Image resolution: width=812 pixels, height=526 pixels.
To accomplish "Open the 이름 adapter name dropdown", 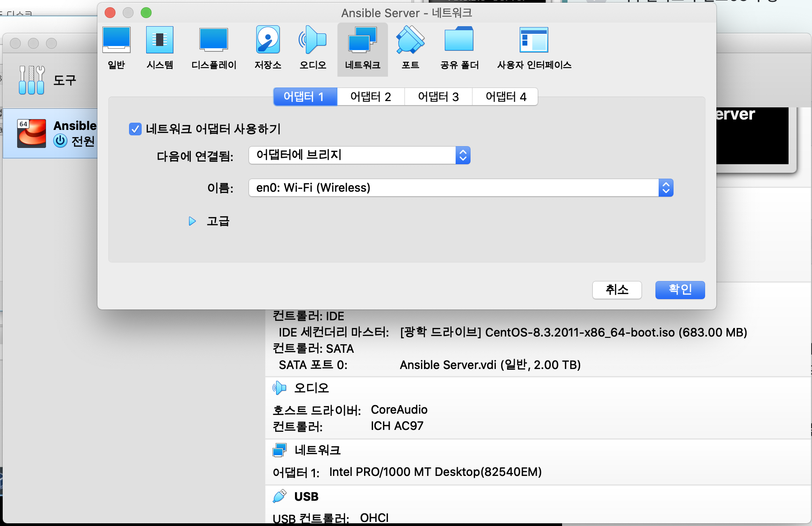I will 461,188.
